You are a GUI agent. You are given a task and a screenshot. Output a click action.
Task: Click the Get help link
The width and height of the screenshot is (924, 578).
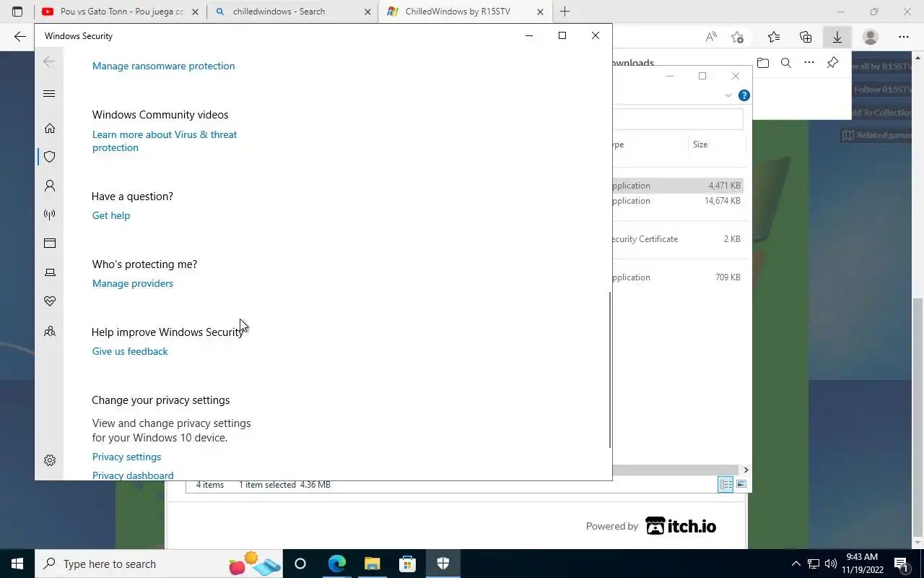111,215
